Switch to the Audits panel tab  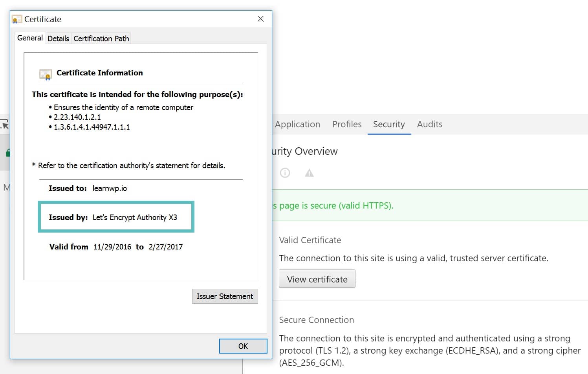[x=429, y=124]
